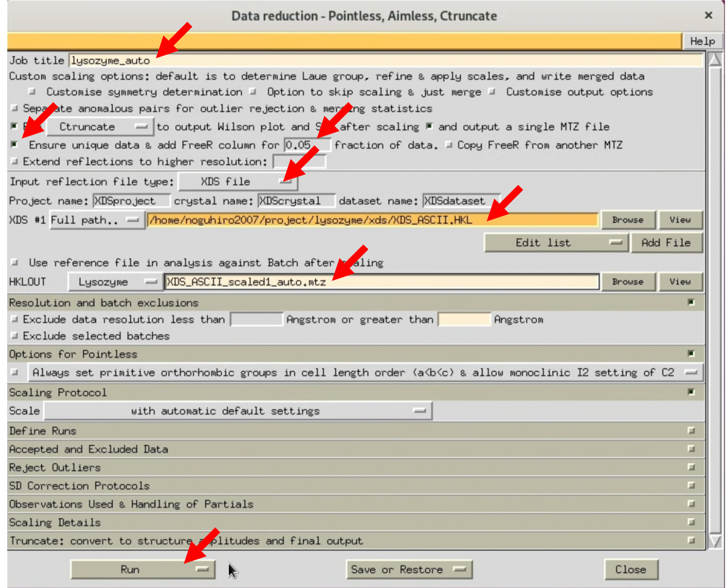Screen dimensions: 726x588
Task: Expand the SD Correction Protocols section indicator
Action: point(691,485)
